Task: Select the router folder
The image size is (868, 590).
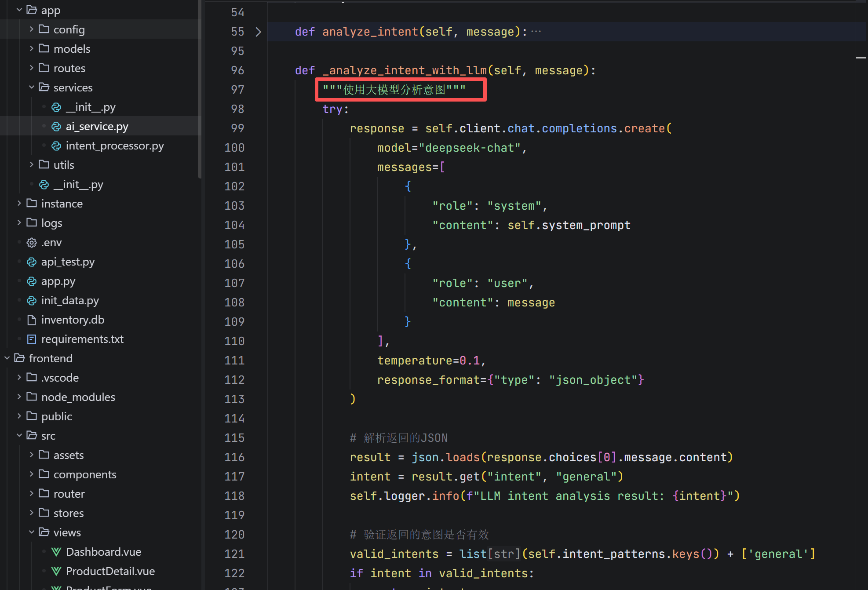Action: tap(69, 494)
